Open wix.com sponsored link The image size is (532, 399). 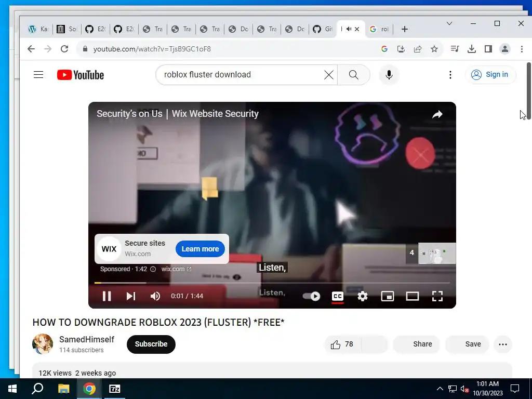176,269
